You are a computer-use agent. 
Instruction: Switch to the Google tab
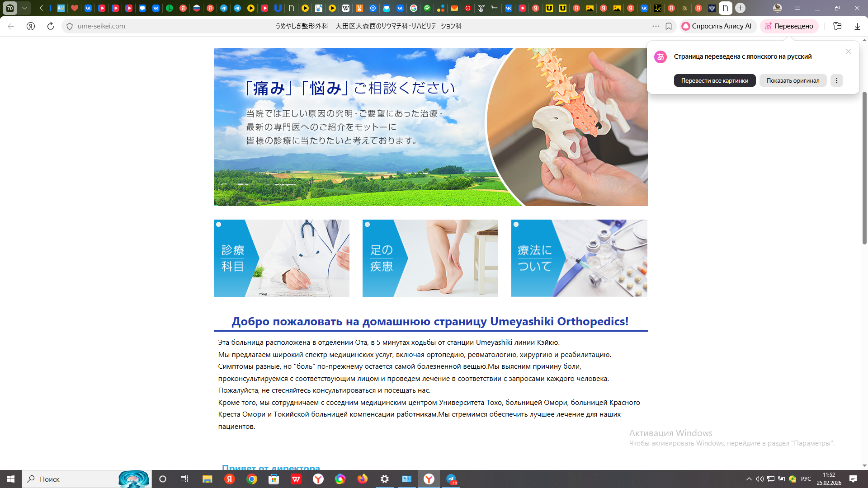pyautogui.click(x=414, y=8)
